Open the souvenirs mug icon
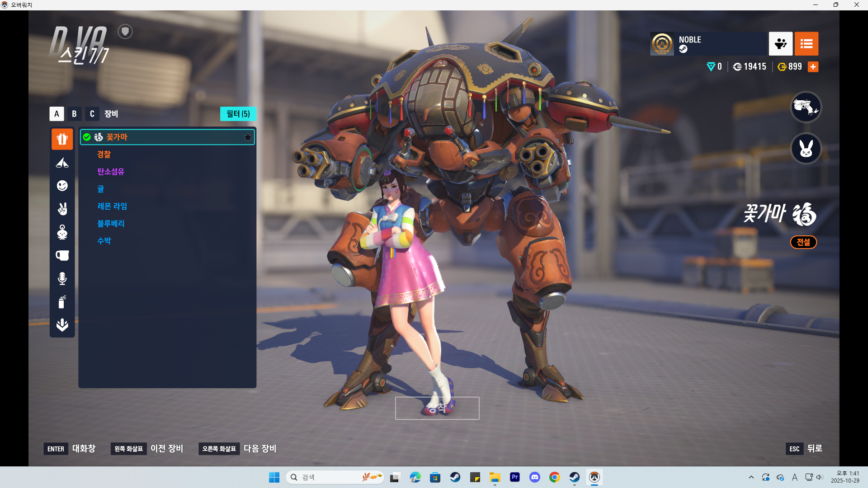 click(x=62, y=256)
